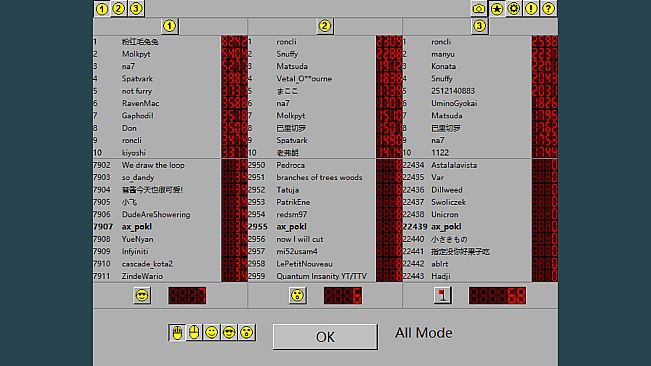The width and height of the screenshot is (651, 366).
Task: Select the Pedroca row
Action: pyautogui.click(x=325, y=165)
